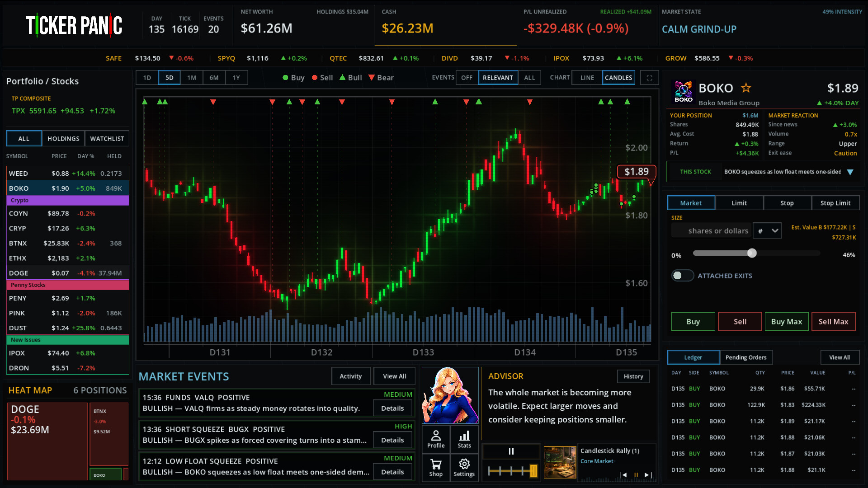Click the first bull event marker on chart
868x488 pixels.
[x=145, y=102]
